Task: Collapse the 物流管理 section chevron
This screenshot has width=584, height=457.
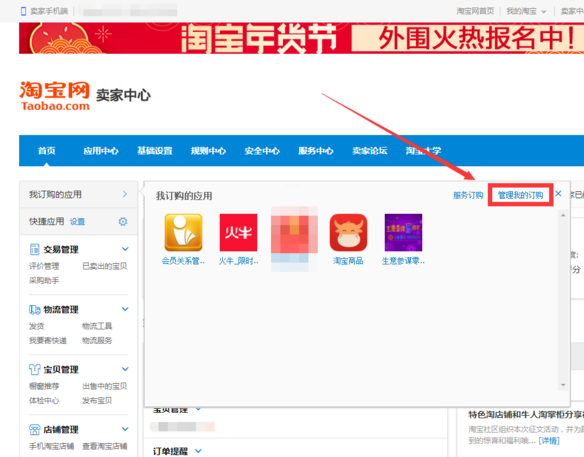Action: coord(125,309)
